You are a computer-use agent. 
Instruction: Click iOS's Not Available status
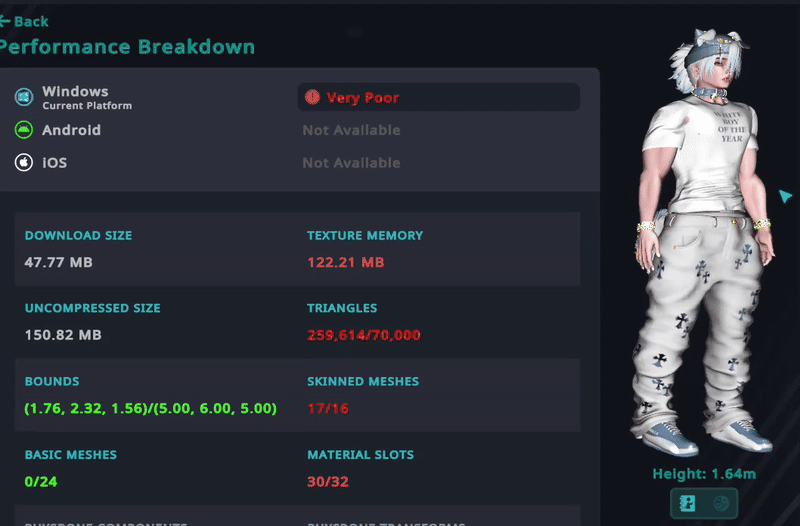point(351,163)
